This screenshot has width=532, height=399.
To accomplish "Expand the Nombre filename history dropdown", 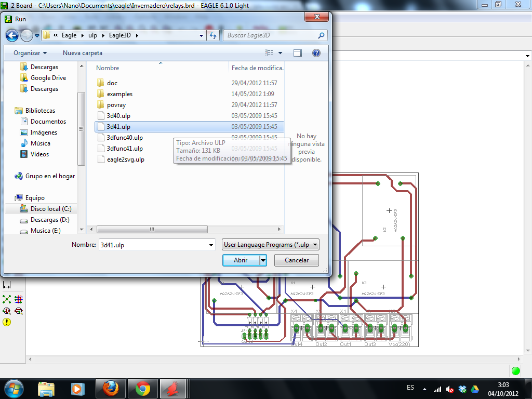I will tap(211, 245).
